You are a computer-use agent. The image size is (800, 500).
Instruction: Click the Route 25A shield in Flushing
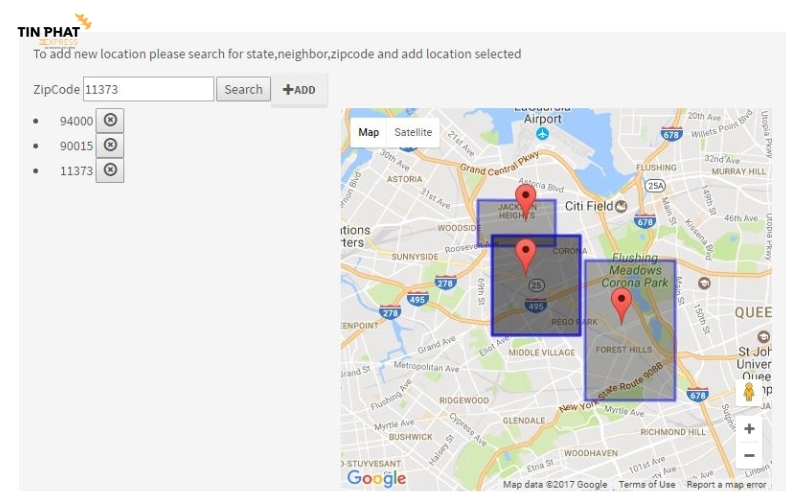pos(656,186)
